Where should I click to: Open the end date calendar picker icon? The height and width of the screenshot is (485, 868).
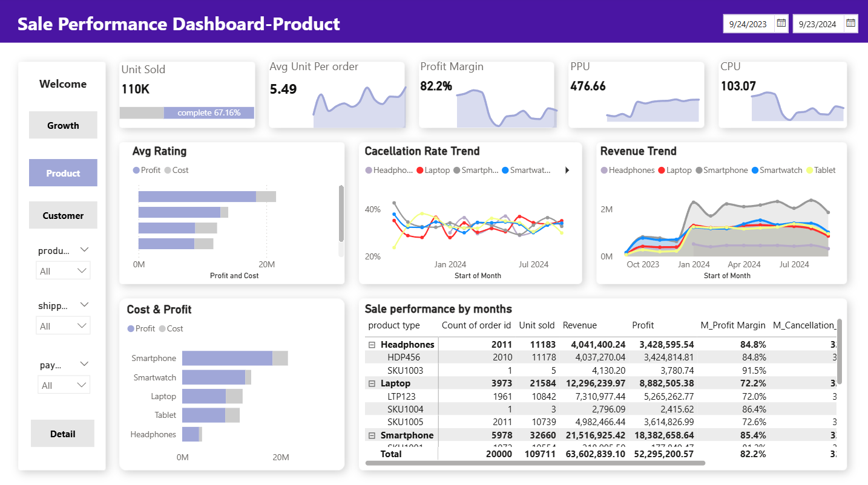pos(850,24)
